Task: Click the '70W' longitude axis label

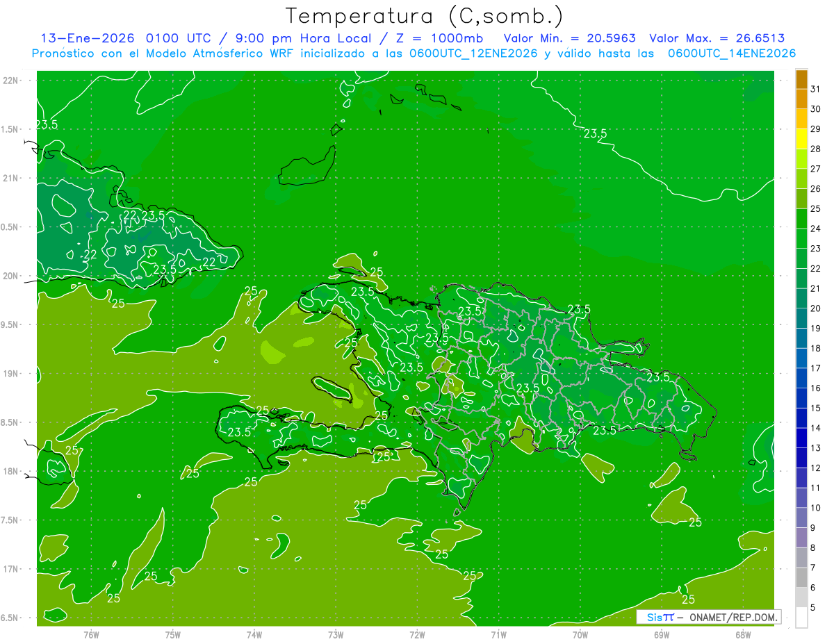Action: point(580,634)
